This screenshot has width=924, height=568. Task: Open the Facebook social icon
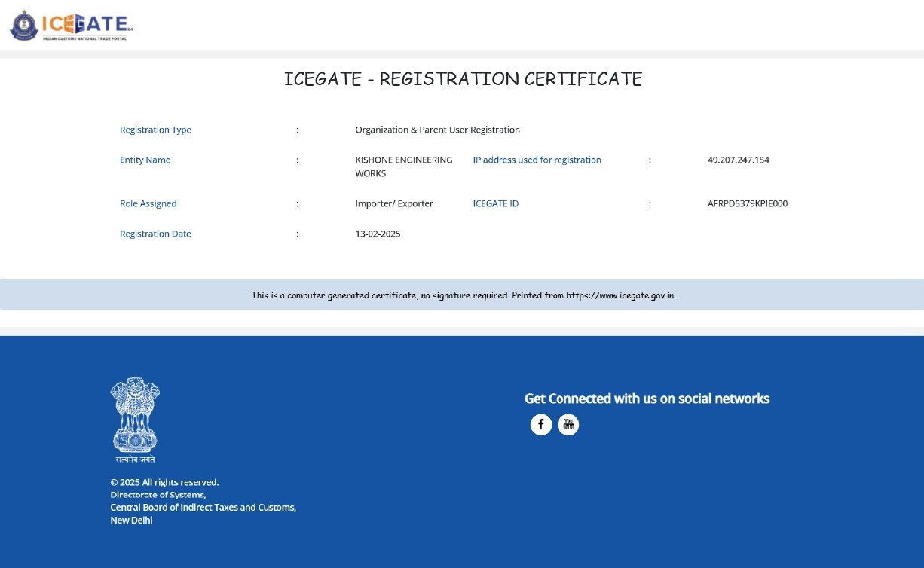point(541,425)
